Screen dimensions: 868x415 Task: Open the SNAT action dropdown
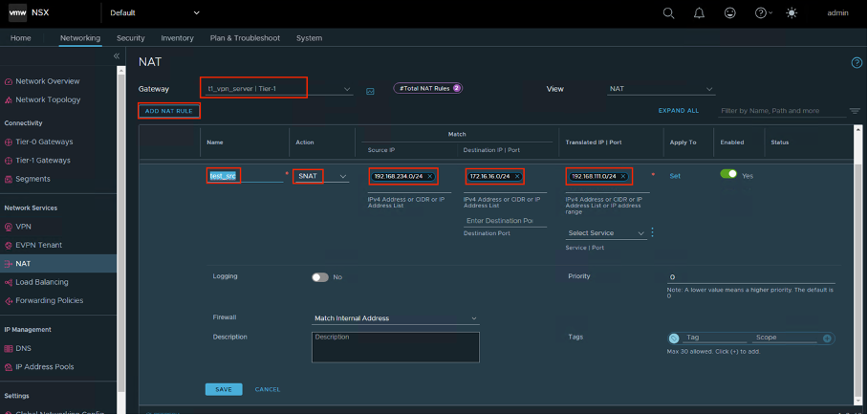[x=320, y=177]
